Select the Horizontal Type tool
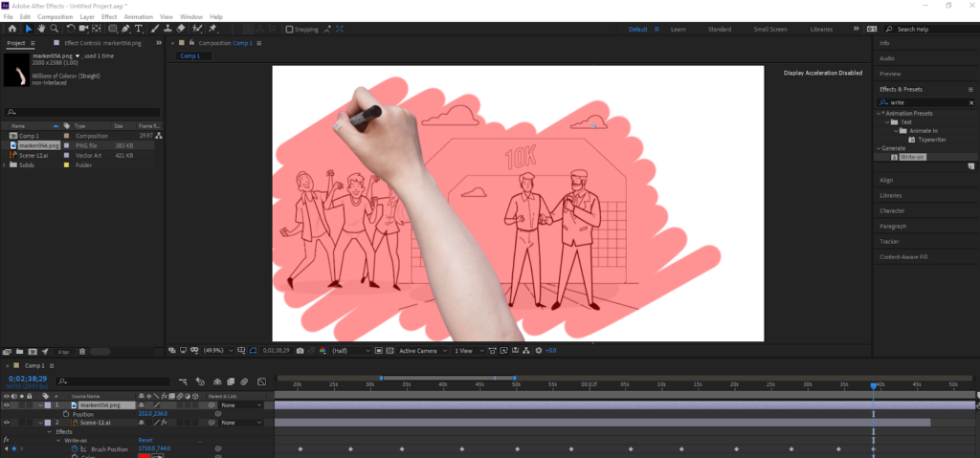 (x=139, y=29)
